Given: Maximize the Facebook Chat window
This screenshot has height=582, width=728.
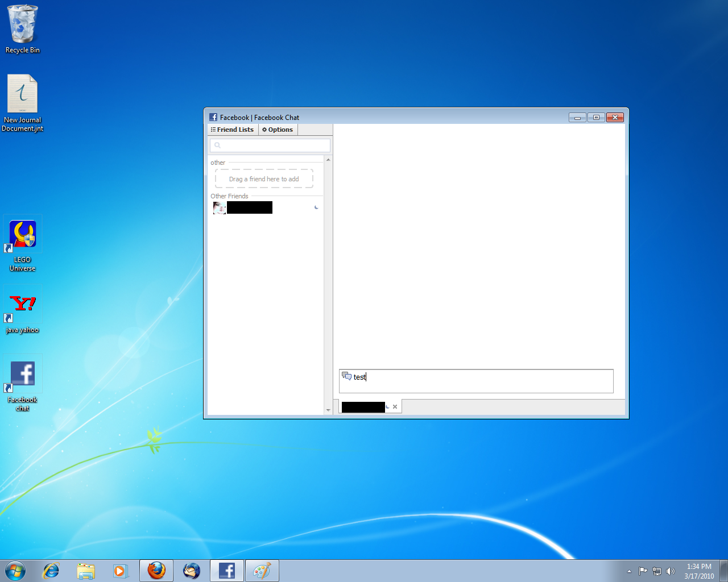Looking at the screenshot, I should click(x=596, y=117).
